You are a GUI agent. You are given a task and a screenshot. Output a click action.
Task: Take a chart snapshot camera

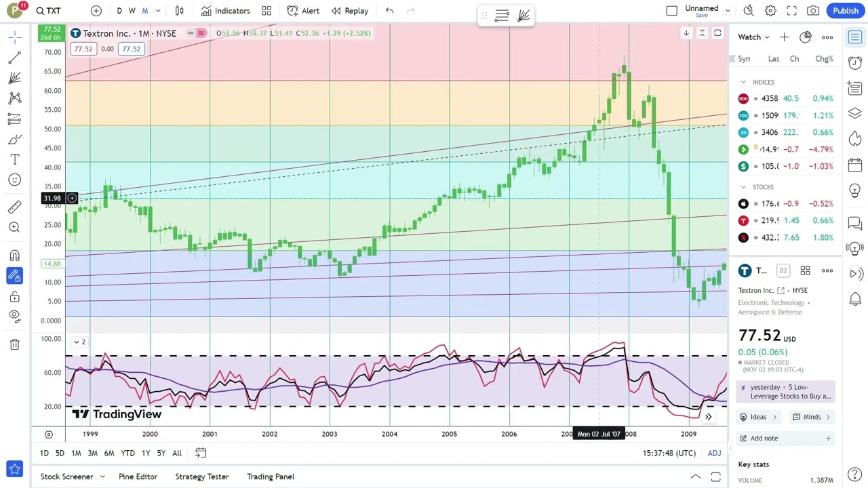pyautogui.click(x=813, y=11)
